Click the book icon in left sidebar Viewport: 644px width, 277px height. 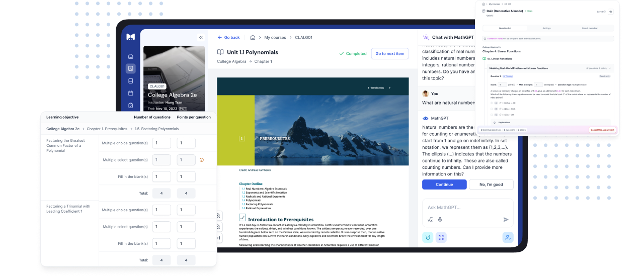tap(131, 81)
